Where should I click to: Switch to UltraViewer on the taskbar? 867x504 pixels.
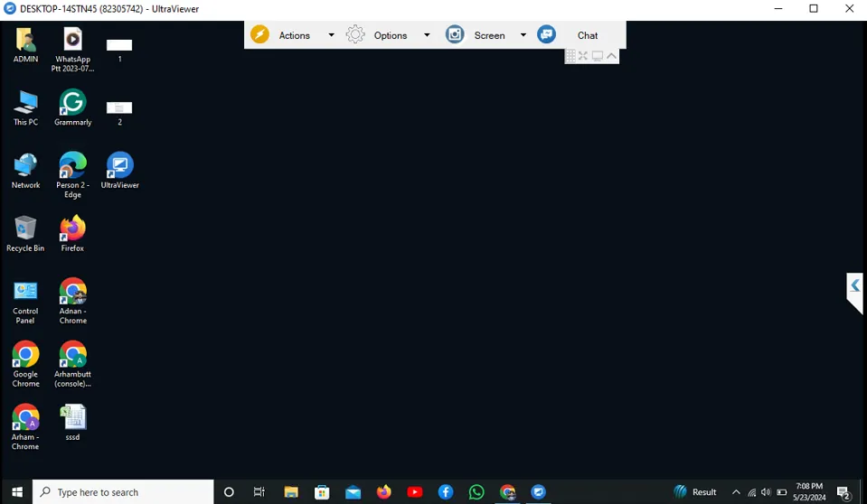pyautogui.click(x=538, y=492)
